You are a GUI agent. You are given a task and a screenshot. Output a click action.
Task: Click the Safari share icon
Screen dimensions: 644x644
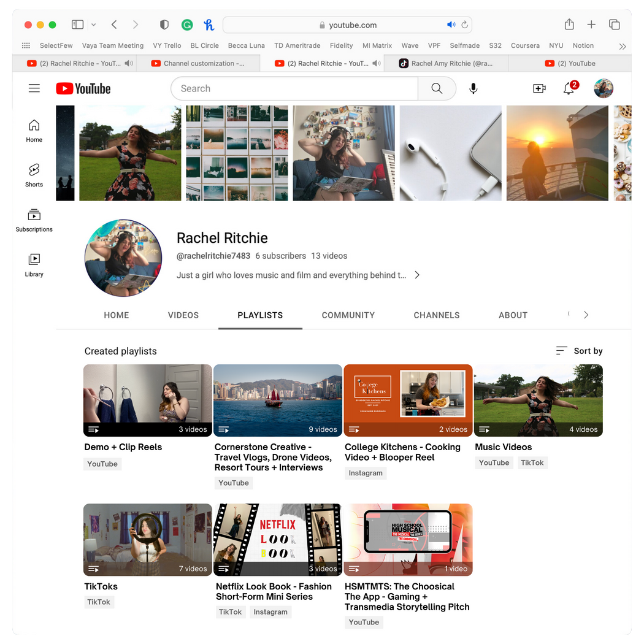coord(569,25)
